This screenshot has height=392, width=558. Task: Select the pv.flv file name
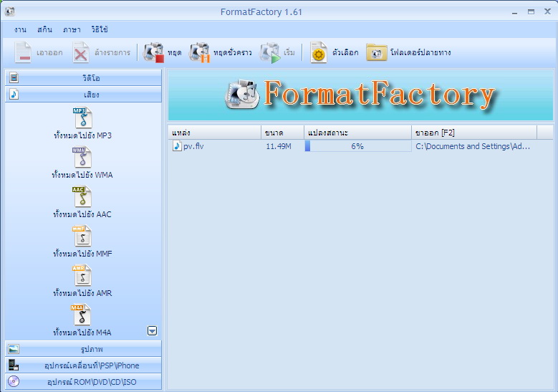point(193,146)
